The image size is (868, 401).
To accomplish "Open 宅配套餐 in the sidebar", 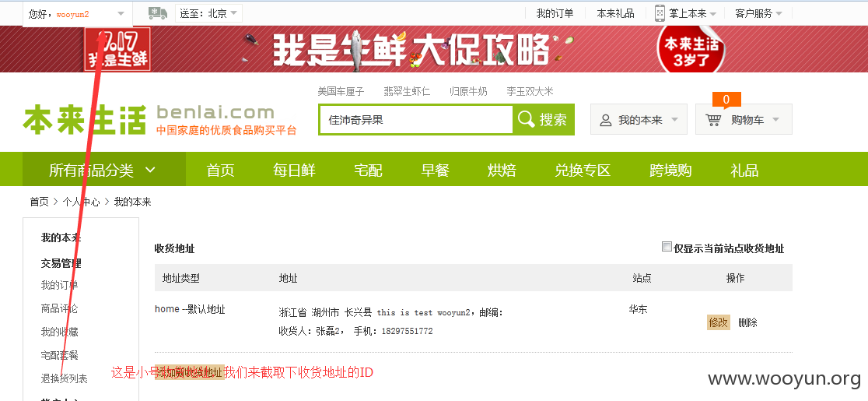I will click(x=60, y=355).
